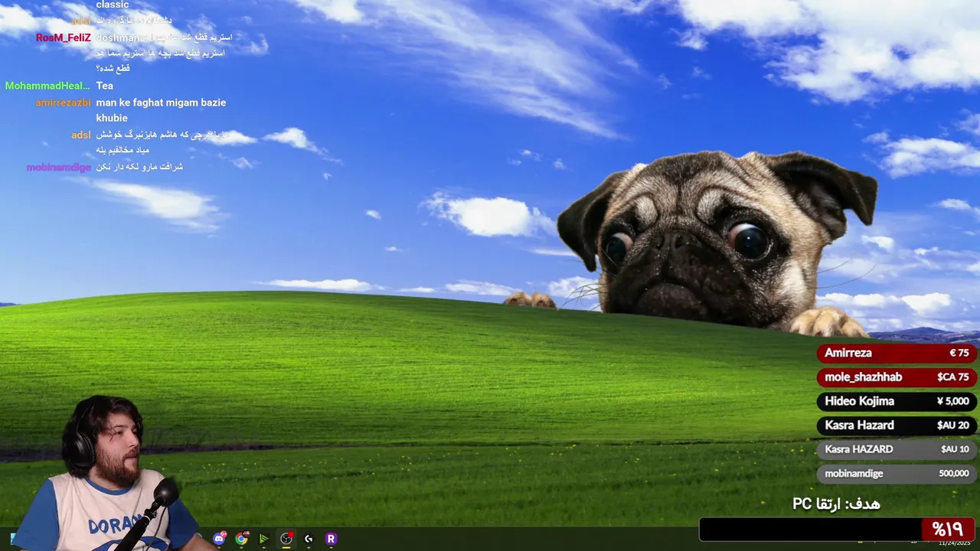Click the Kasra Hazard $AU 20 donation entry
The image size is (980, 551).
[897, 425]
